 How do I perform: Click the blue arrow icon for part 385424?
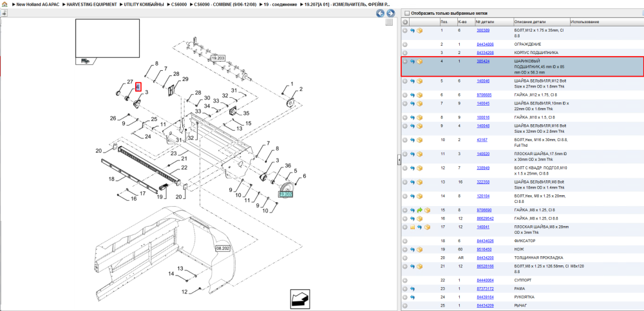412,62
